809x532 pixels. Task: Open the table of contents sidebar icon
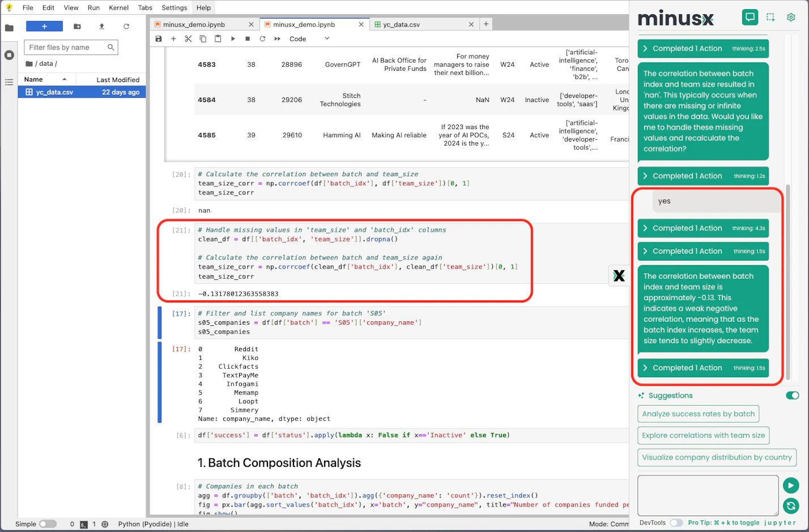9,82
